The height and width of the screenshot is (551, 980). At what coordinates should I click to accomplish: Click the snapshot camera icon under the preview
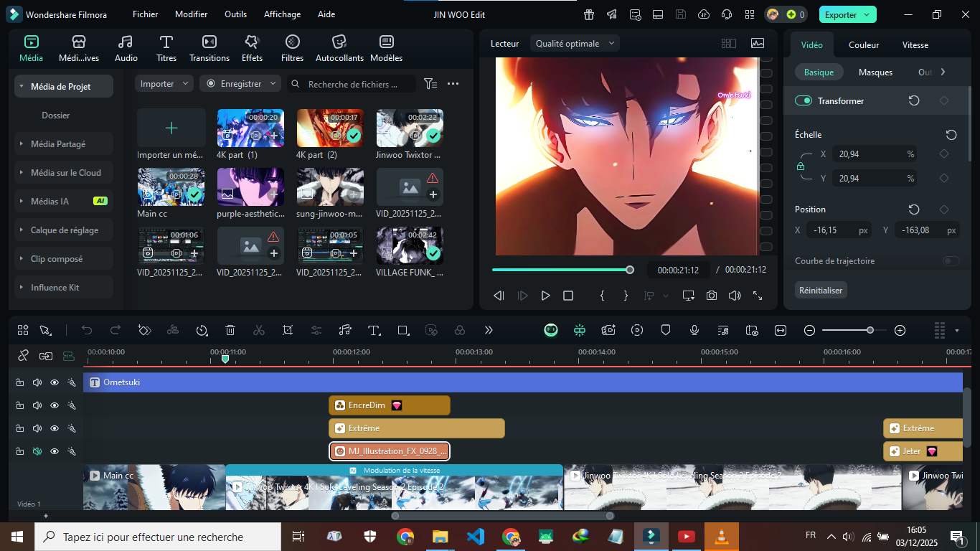(711, 296)
